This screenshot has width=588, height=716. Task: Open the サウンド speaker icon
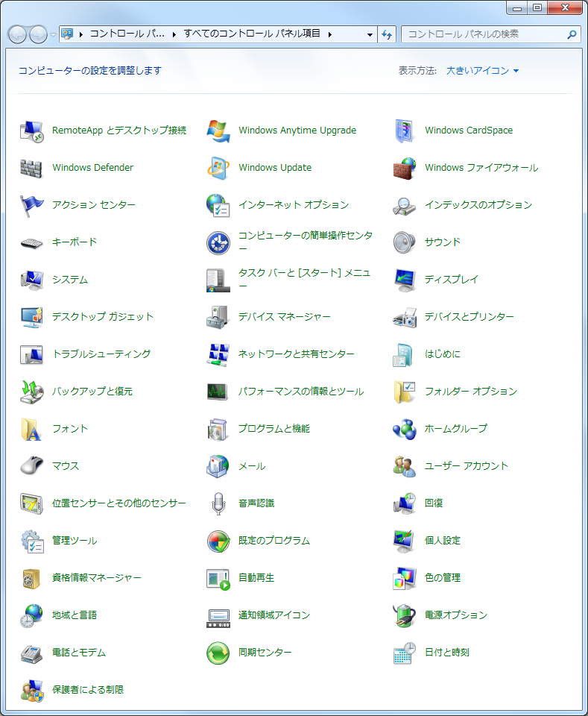(x=404, y=242)
